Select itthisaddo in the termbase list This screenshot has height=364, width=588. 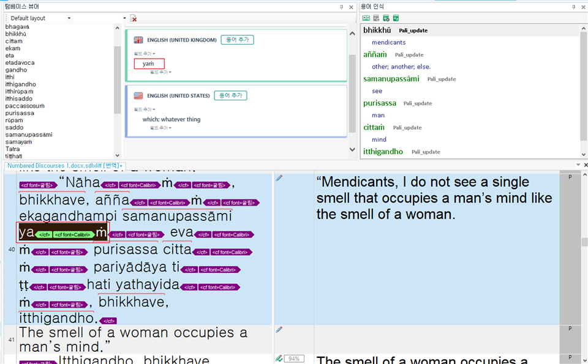pyautogui.click(x=19, y=99)
